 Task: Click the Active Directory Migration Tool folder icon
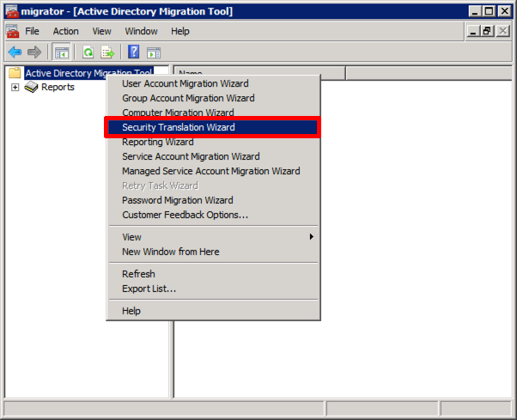click(x=15, y=73)
